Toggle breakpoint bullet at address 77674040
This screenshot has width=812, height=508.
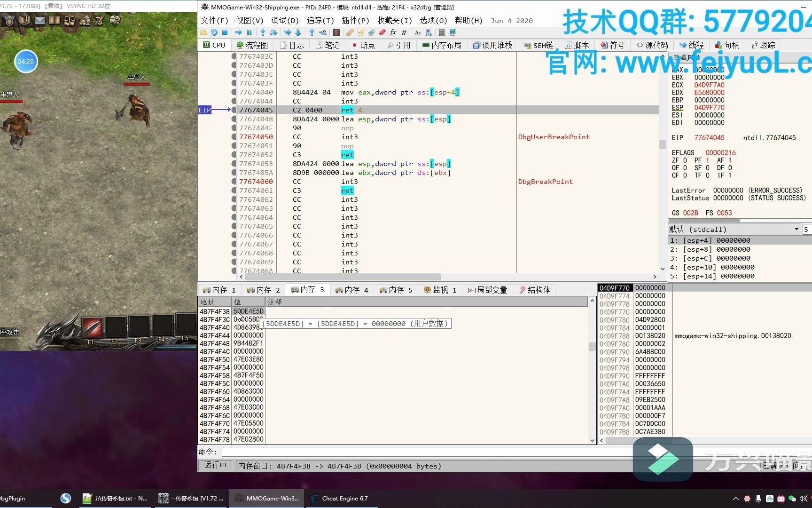(x=234, y=92)
